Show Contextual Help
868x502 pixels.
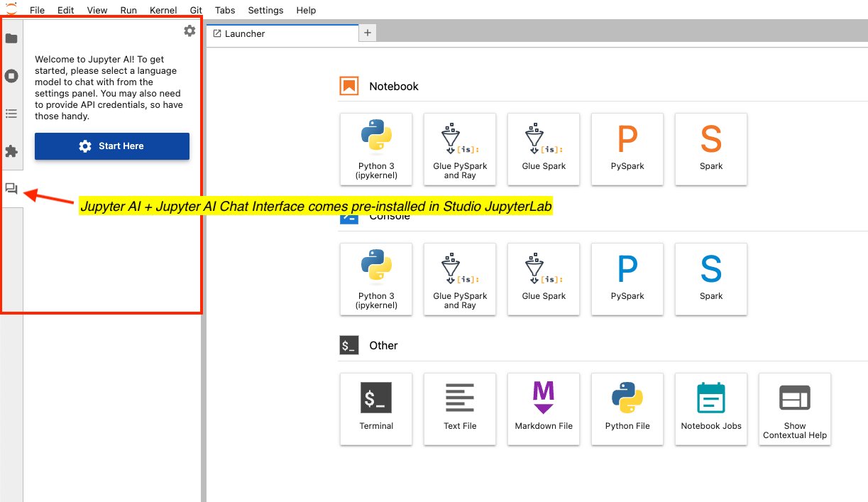coord(795,410)
